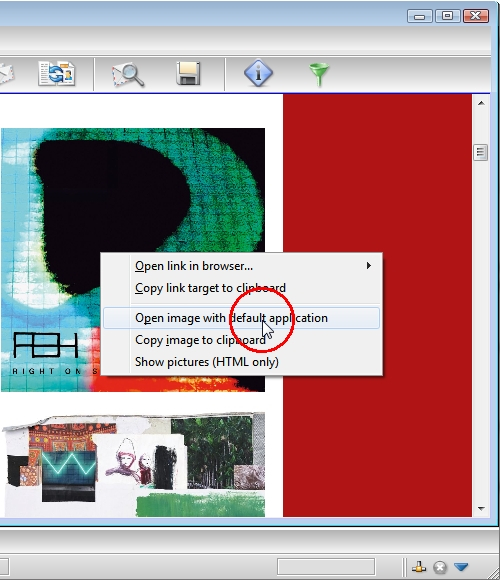Close the window with red X

point(476,16)
